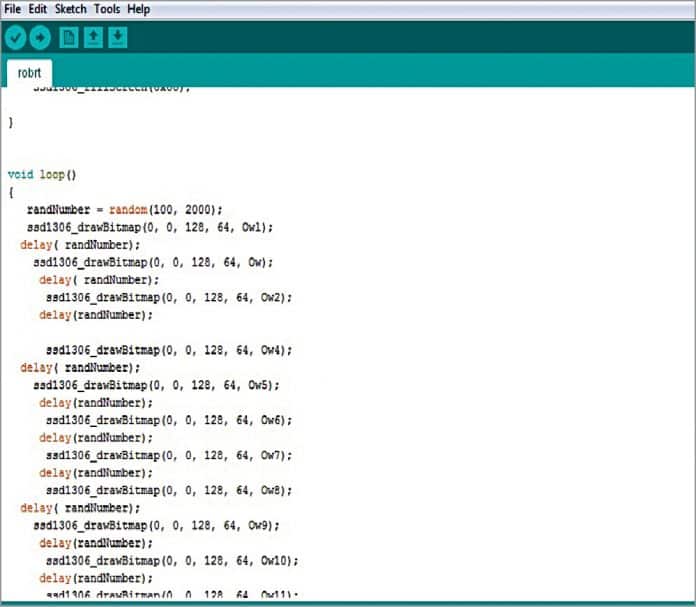Click the drawBitmap line ending with Ow5
Screen dimensions: 696x607
(156, 385)
